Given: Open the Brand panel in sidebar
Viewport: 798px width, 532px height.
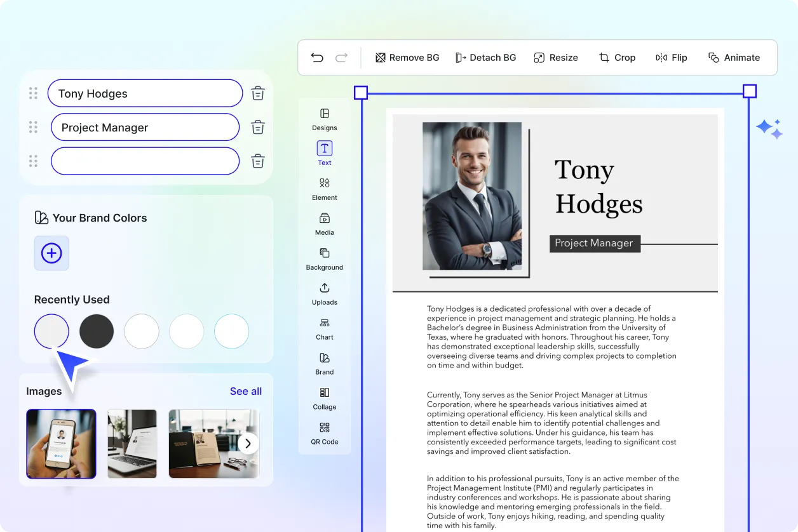Looking at the screenshot, I should (x=325, y=364).
